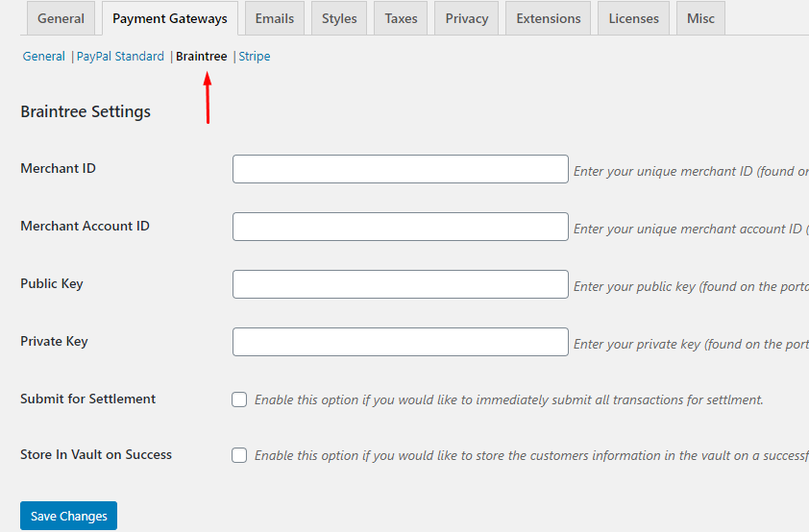Enable the Submit for Settlement checkbox
The image size is (809, 532).
(x=239, y=399)
